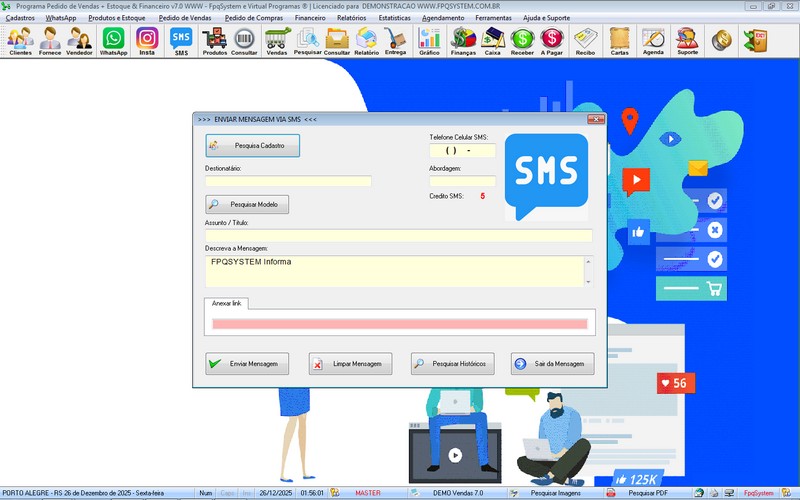
Task: Close the Enviar Mensagem via SMS dialog
Action: click(x=595, y=119)
